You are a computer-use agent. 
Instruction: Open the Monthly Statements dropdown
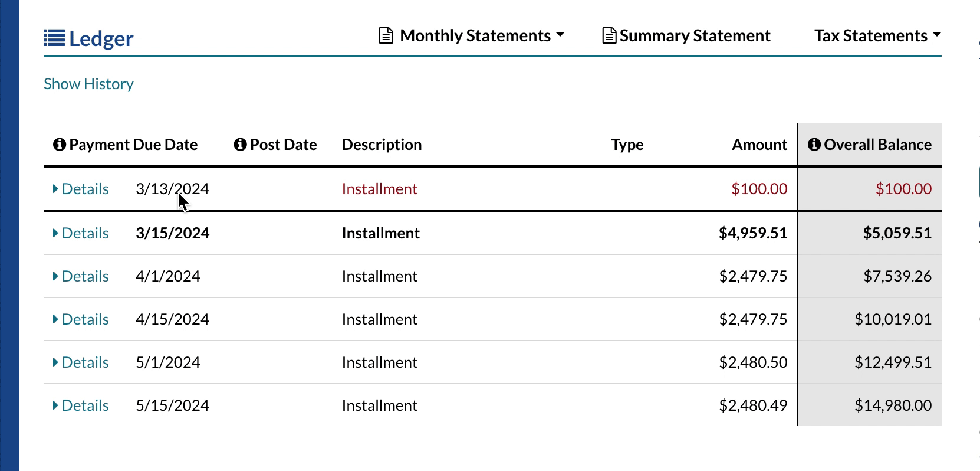pyautogui.click(x=481, y=36)
